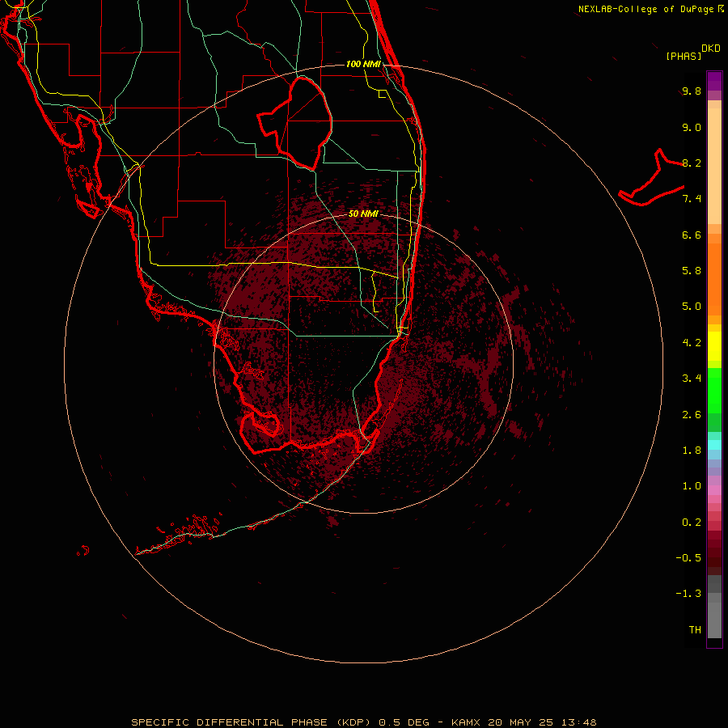Click the [PHAS] unit label above the colorbar
This screenshot has width=728, height=728.
point(684,57)
